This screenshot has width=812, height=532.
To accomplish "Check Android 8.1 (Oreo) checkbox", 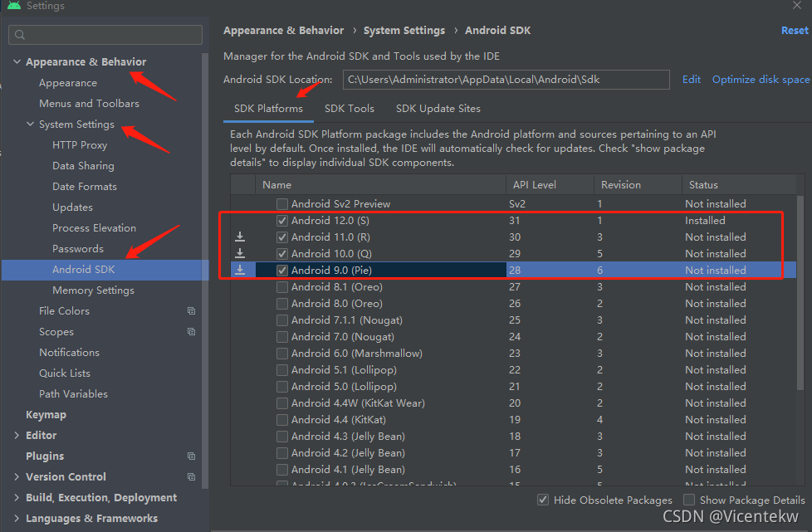I will [x=281, y=286].
